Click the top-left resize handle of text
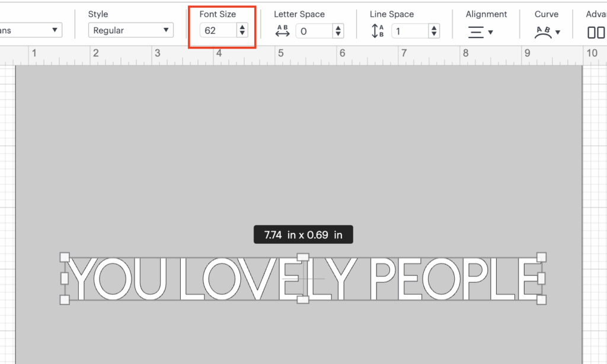607x364 pixels. coord(65,257)
